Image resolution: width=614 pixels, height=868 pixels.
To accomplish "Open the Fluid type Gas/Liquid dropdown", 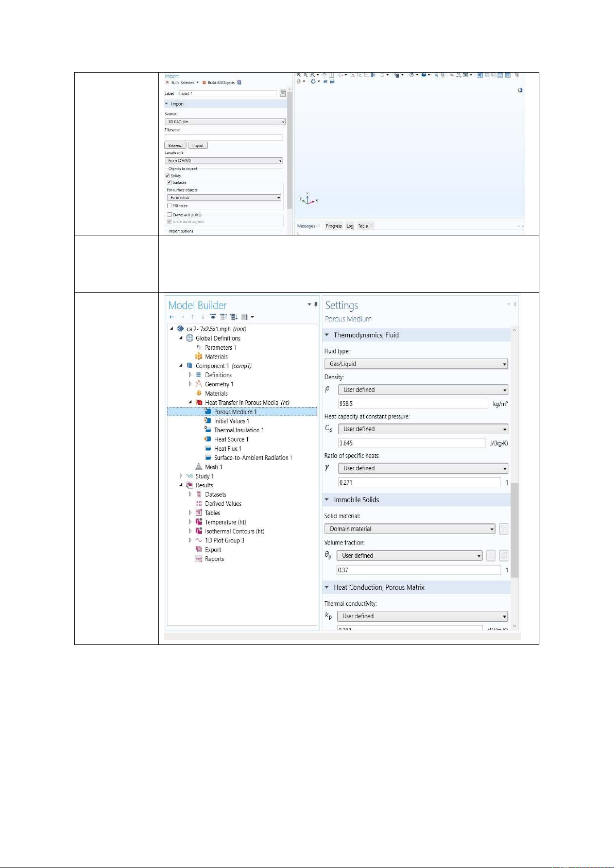I will pos(416,364).
